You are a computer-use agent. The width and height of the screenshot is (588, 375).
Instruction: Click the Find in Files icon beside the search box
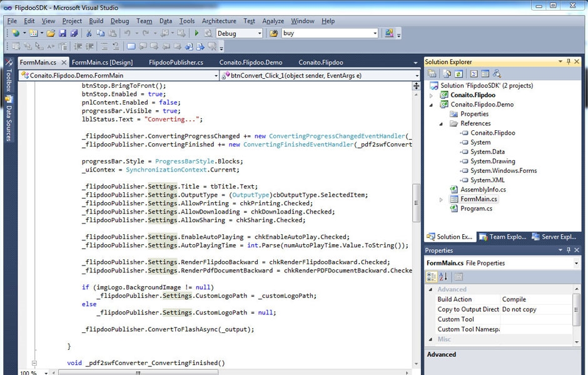274,33
